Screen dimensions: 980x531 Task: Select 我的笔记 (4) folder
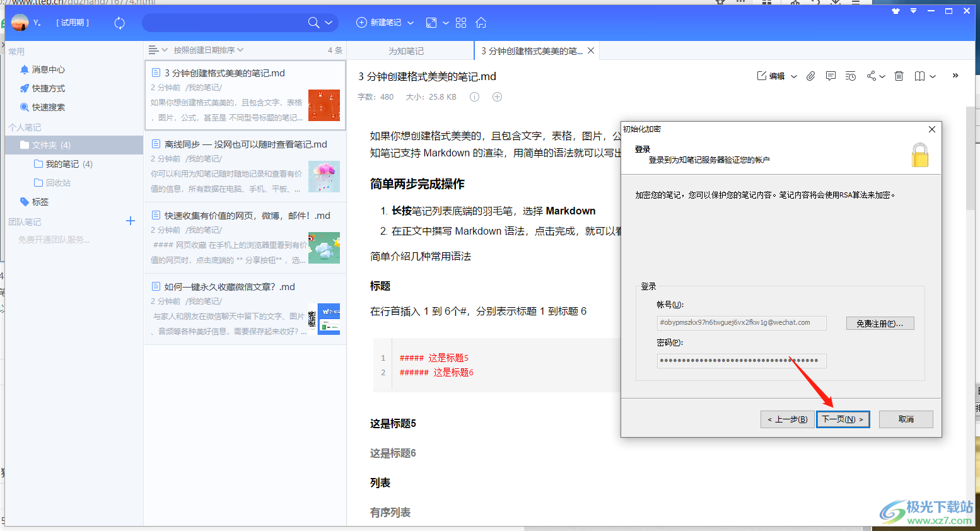click(63, 164)
